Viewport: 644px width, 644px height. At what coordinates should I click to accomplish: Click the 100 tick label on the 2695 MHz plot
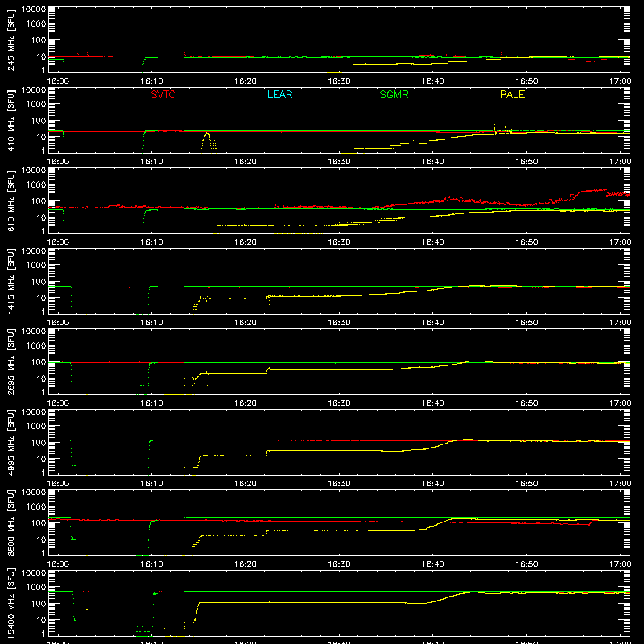pos(39,362)
